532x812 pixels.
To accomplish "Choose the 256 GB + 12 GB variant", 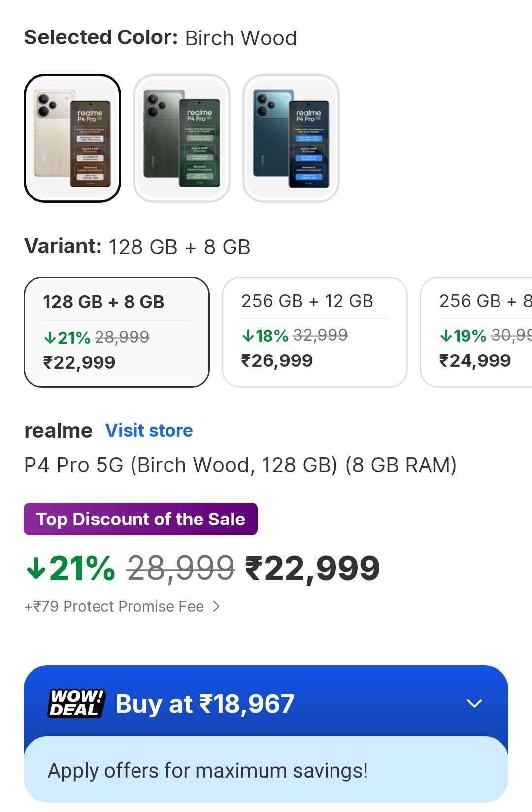I will (x=314, y=332).
